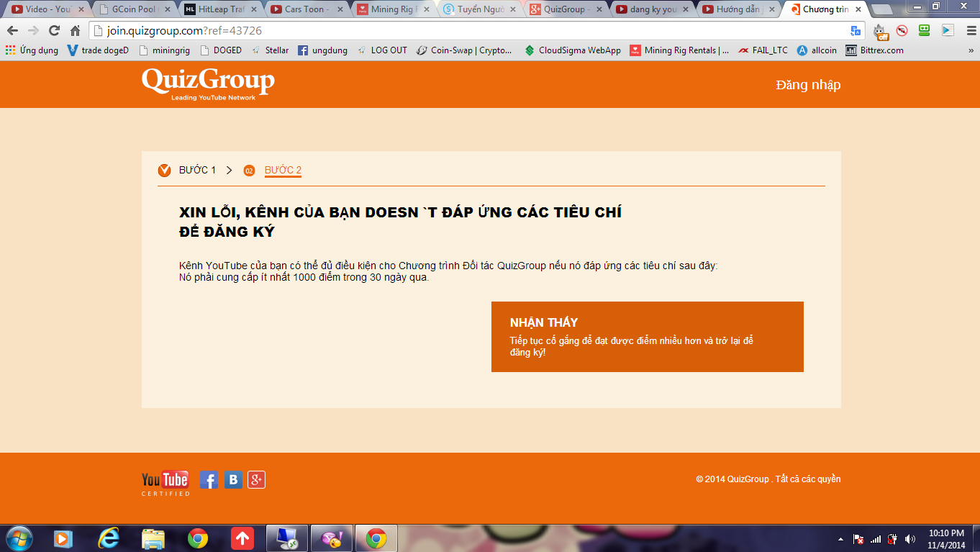Switch to the Tuyển Ngườ tab
Screen dimensions: 980x552
tap(481, 9)
